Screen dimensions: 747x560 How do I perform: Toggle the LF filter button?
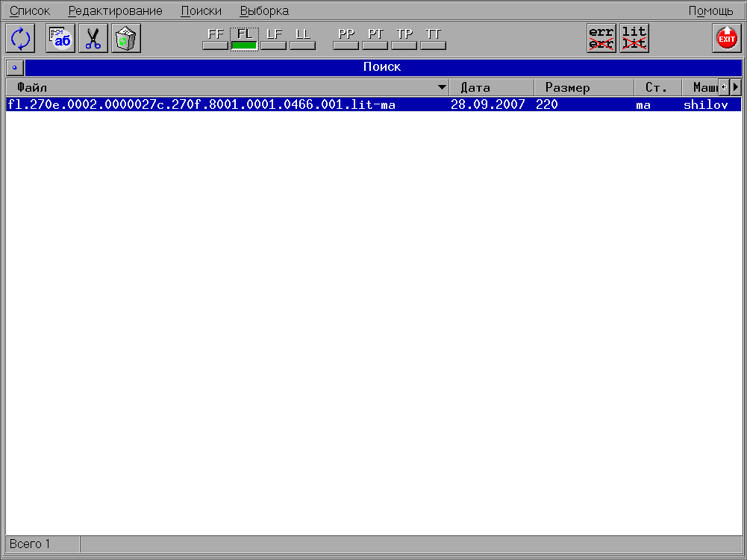pyautogui.click(x=274, y=39)
